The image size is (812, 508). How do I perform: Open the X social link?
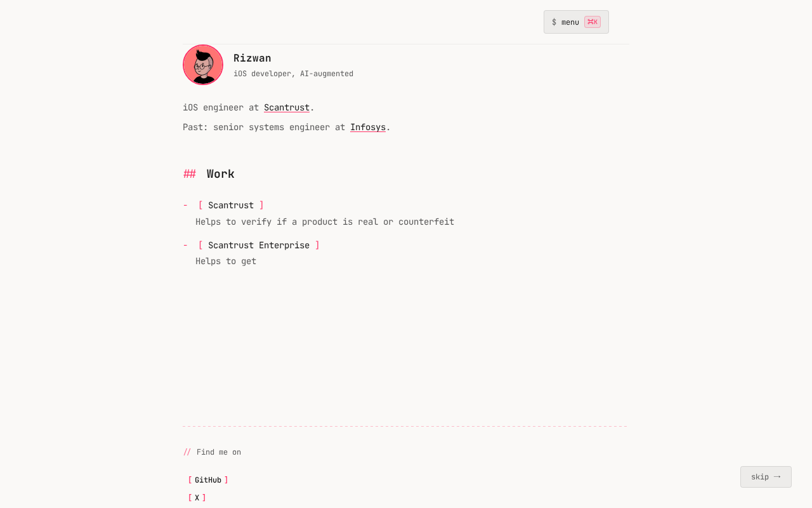pos(197,498)
